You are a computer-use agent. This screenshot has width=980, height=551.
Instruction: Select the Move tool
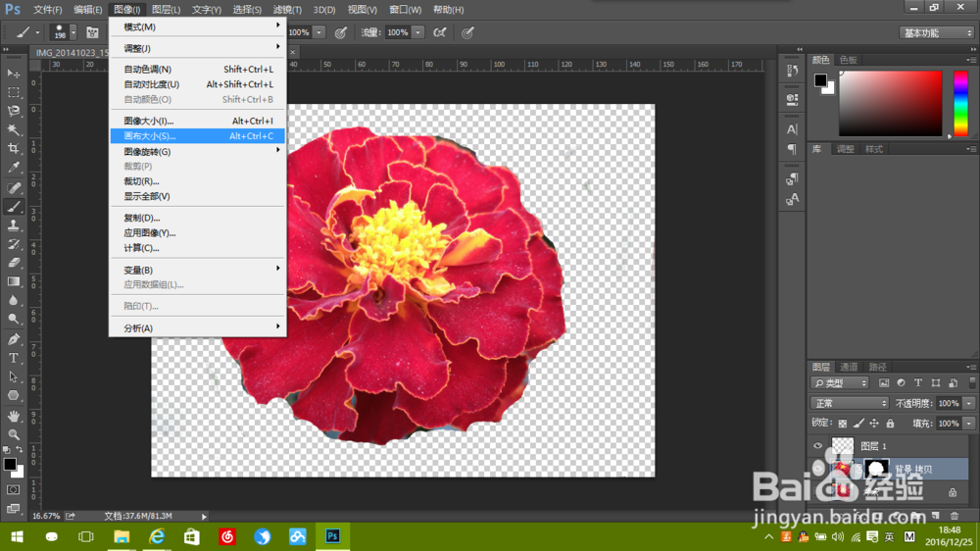point(14,74)
